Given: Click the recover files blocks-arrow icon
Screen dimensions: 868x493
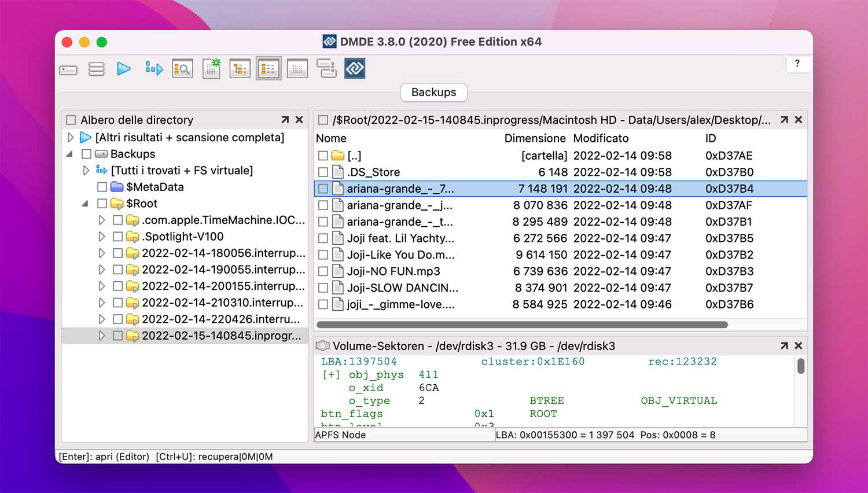Looking at the screenshot, I should [x=154, y=69].
